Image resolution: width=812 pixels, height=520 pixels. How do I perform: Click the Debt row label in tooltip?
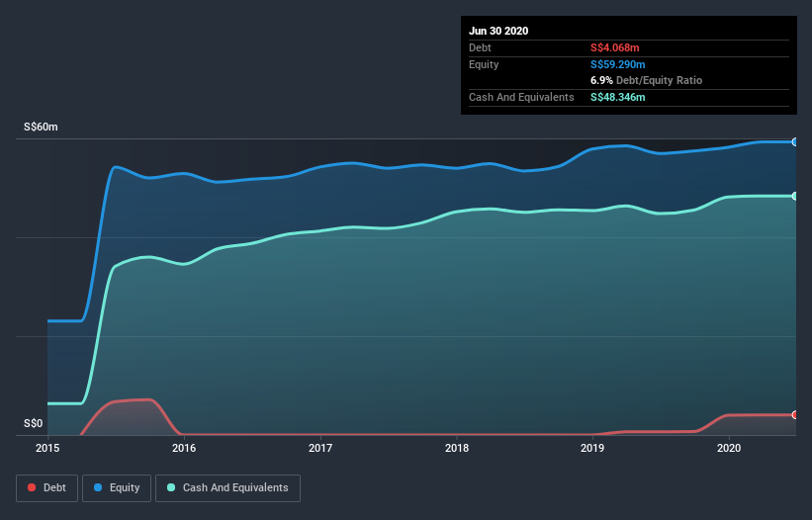pos(480,47)
